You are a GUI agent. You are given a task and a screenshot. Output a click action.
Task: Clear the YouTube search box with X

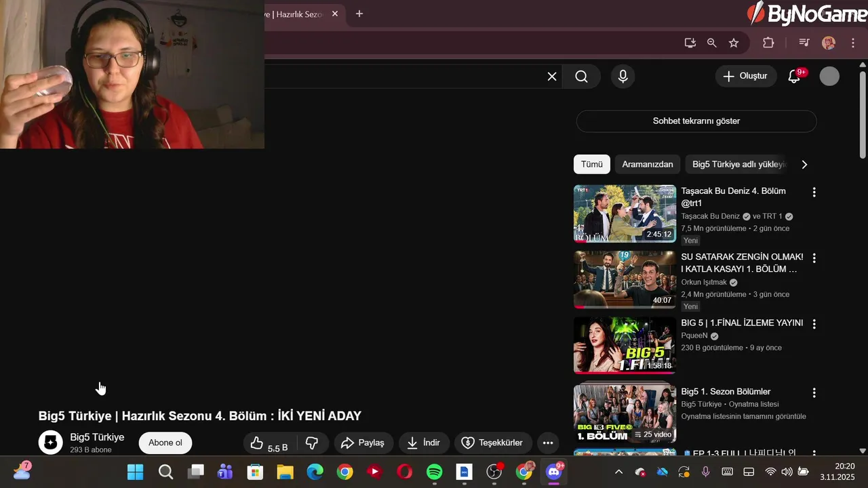tap(552, 77)
